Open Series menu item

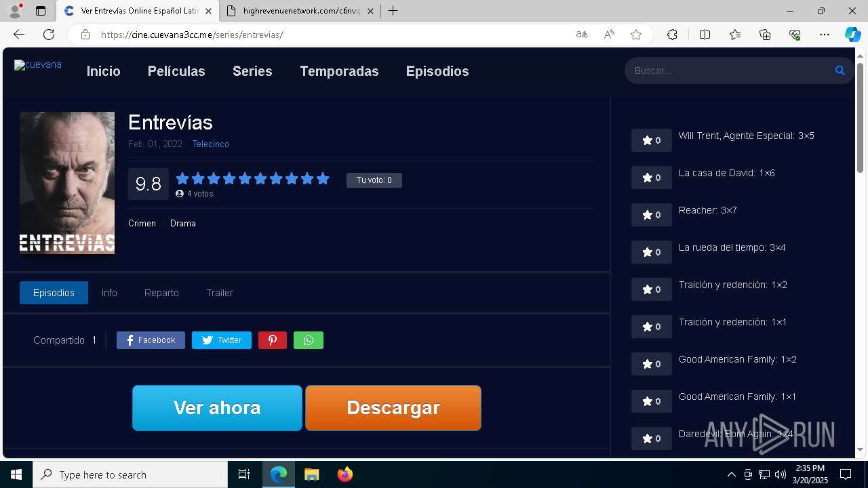(x=252, y=71)
